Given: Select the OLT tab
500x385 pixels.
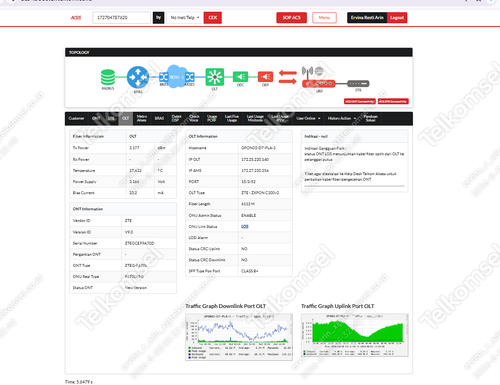Looking at the screenshot, I should point(126,118).
